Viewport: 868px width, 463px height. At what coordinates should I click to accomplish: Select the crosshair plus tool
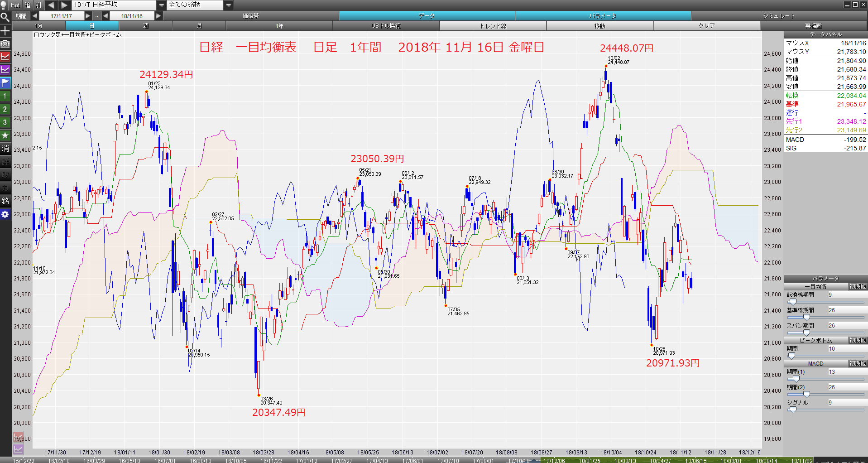[5, 31]
